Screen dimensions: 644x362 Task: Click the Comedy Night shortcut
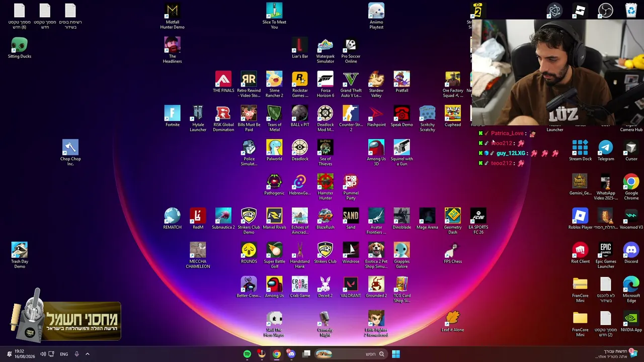(325, 324)
